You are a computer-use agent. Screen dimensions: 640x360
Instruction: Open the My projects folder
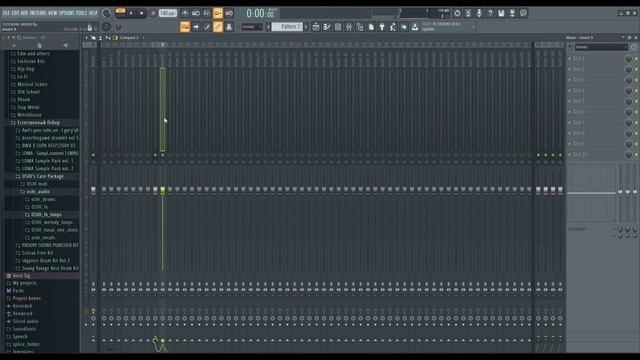point(24,283)
